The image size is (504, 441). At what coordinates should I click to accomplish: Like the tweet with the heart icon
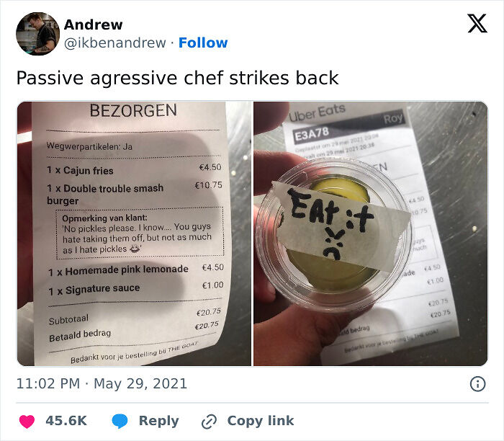[27, 422]
